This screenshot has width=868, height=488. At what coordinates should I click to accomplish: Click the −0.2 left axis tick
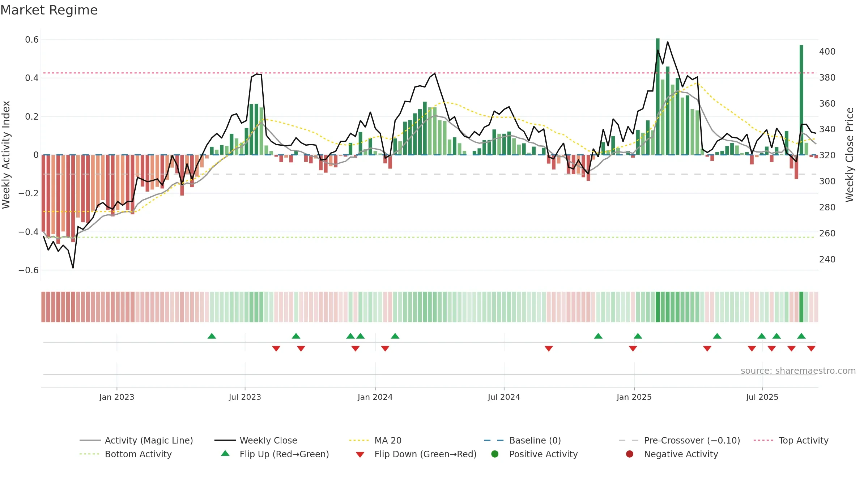coord(28,193)
